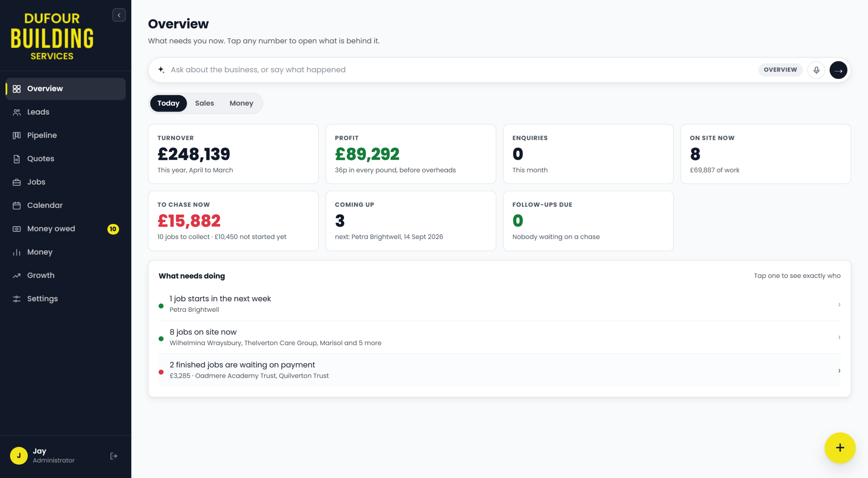This screenshot has width=868, height=478.
Task: Click the Calendar icon in sidebar
Action: 17,206
